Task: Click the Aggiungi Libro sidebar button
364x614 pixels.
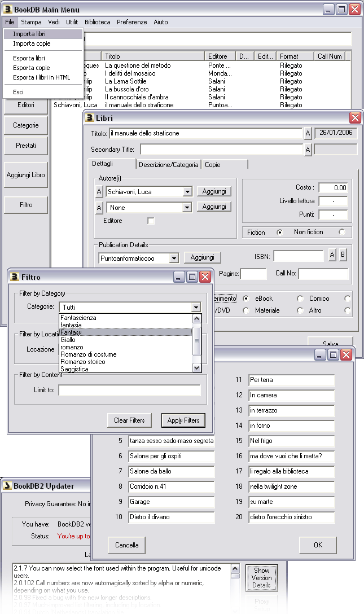Action: (26, 175)
